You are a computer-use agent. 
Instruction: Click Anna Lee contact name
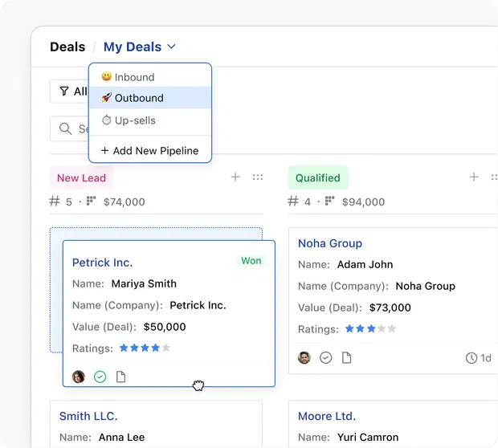[x=121, y=438]
